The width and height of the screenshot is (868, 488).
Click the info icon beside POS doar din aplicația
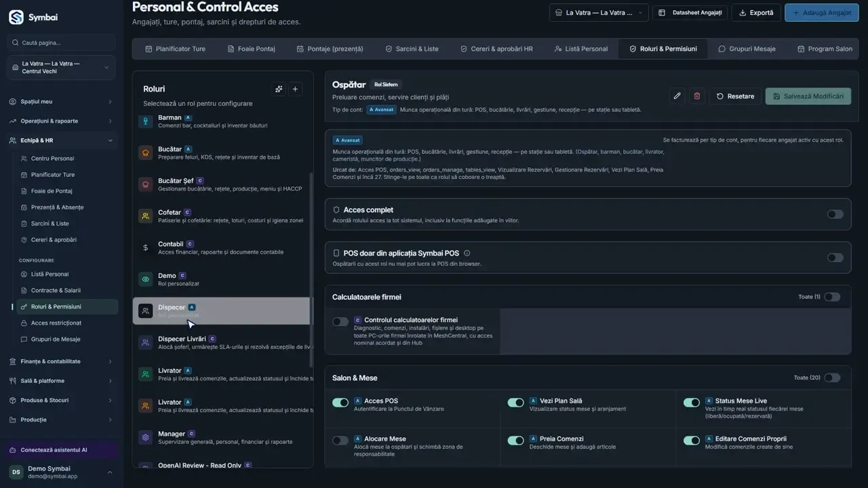click(x=467, y=253)
